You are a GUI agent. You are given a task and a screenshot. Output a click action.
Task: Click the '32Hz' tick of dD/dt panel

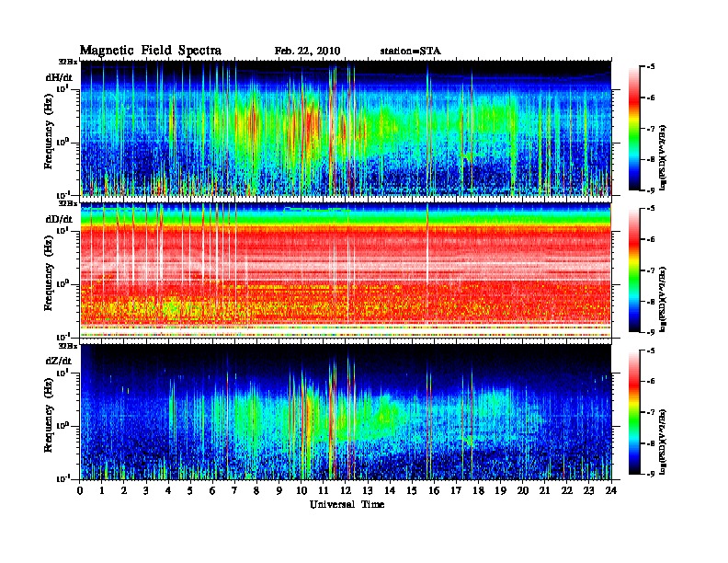[x=67, y=203]
